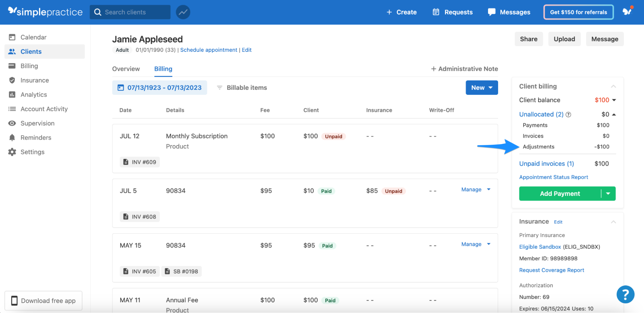Open the Insurance sidebar item
This screenshot has height=313, width=644.
pyautogui.click(x=34, y=80)
